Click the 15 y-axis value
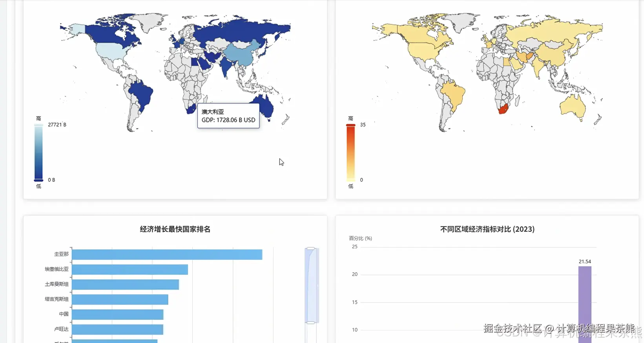This screenshot has width=644, height=343. click(355, 302)
